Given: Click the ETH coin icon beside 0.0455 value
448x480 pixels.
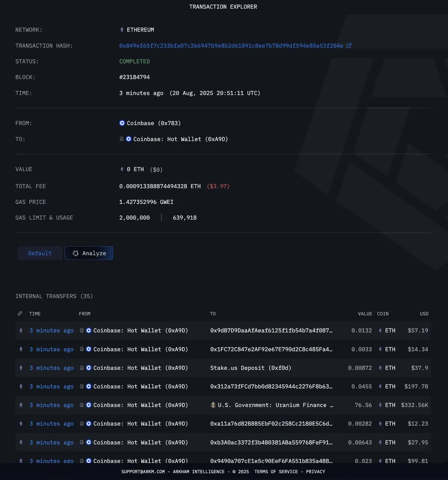Looking at the screenshot, I should [x=380, y=386].
